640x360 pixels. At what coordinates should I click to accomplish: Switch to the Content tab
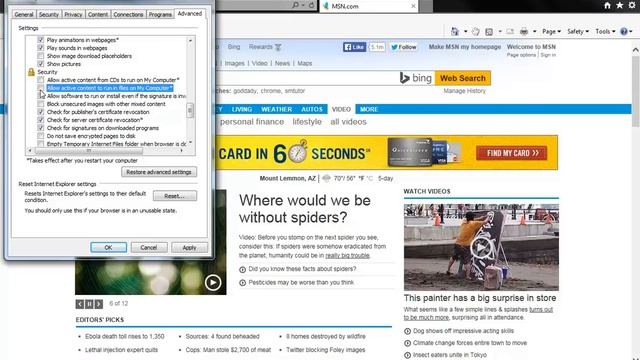[x=98, y=14]
